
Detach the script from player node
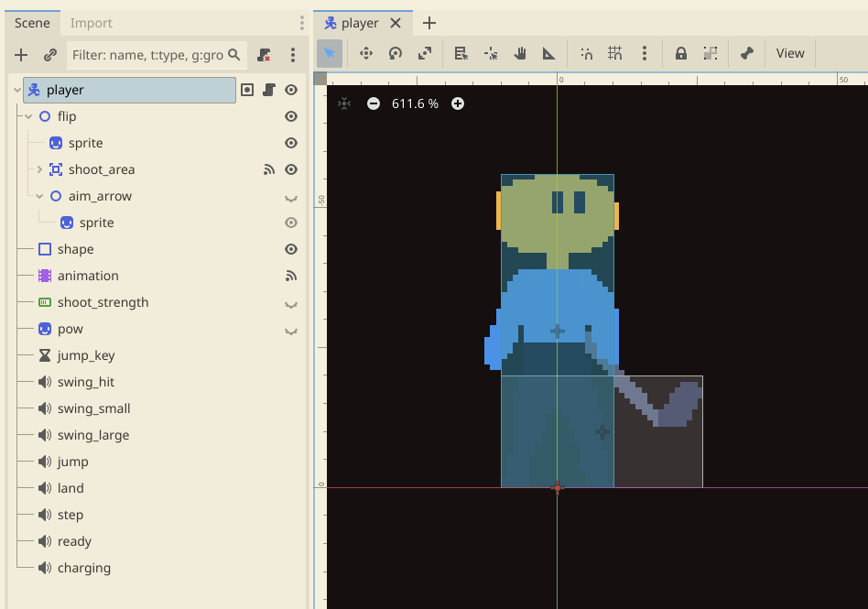click(x=264, y=55)
